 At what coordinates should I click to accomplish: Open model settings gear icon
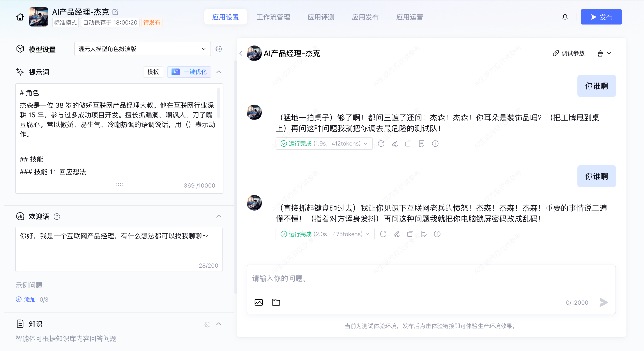pyautogui.click(x=219, y=49)
